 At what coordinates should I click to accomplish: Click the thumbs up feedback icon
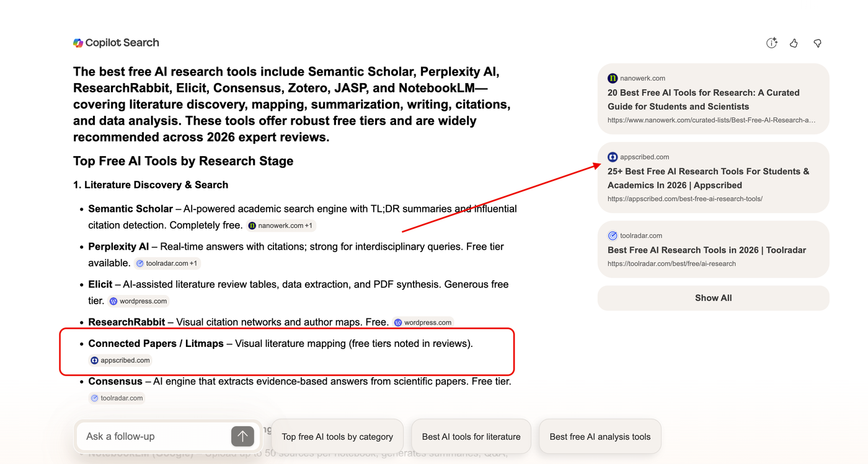[x=794, y=43]
